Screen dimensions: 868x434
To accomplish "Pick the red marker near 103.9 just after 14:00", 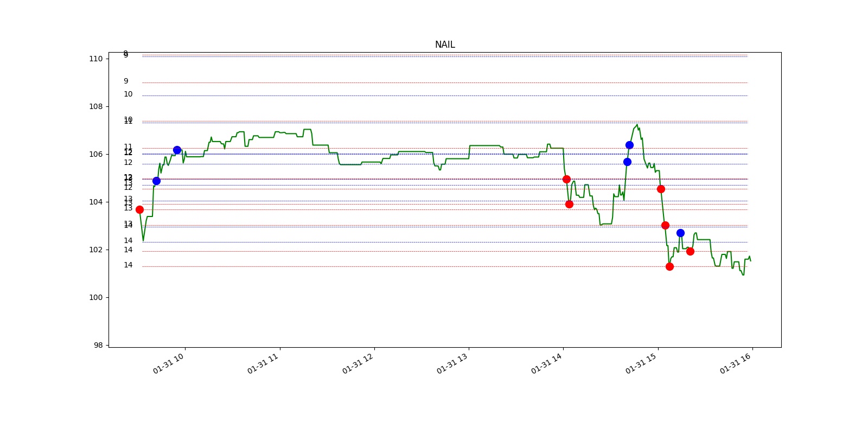I will coord(569,204).
